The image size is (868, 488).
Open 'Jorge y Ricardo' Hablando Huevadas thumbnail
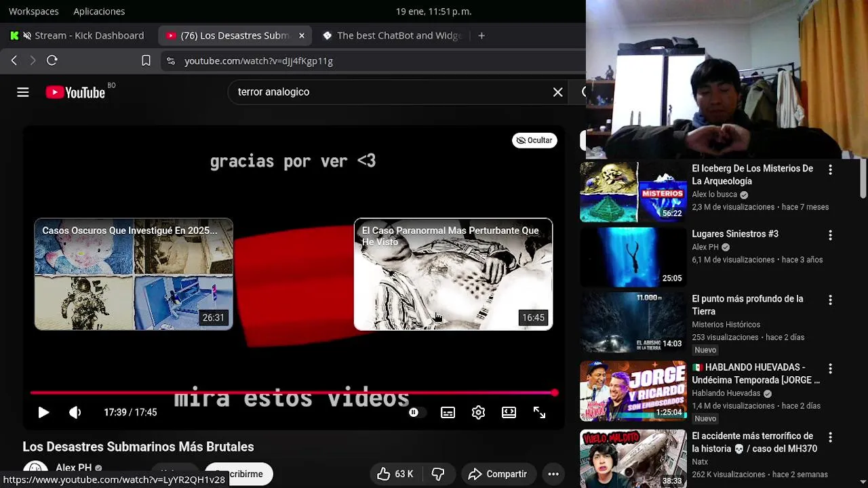pyautogui.click(x=633, y=391)
